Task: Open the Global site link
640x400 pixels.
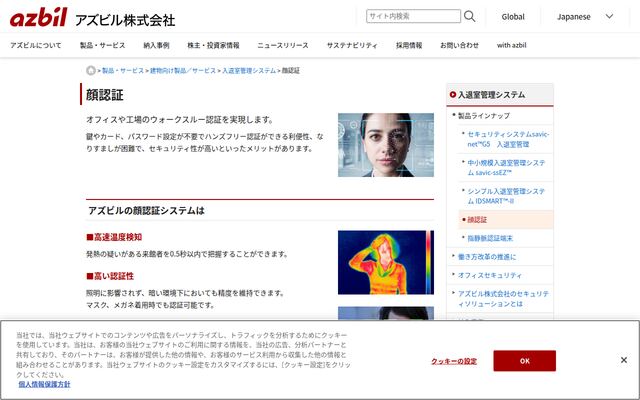Action: pos(513,17)
